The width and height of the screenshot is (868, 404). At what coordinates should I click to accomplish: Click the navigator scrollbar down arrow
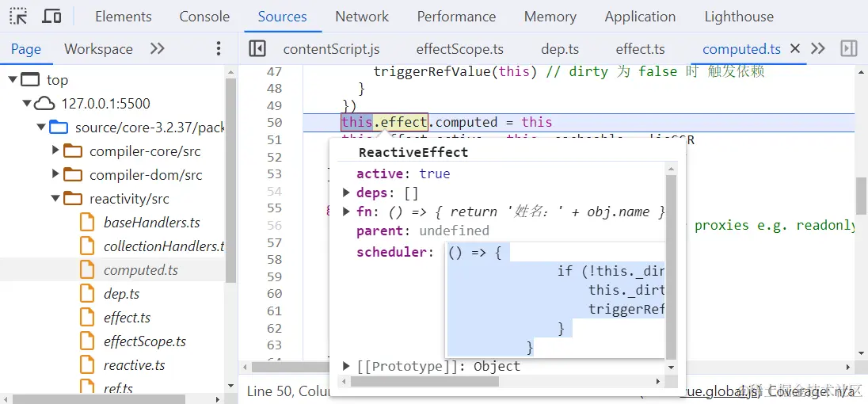230,386
